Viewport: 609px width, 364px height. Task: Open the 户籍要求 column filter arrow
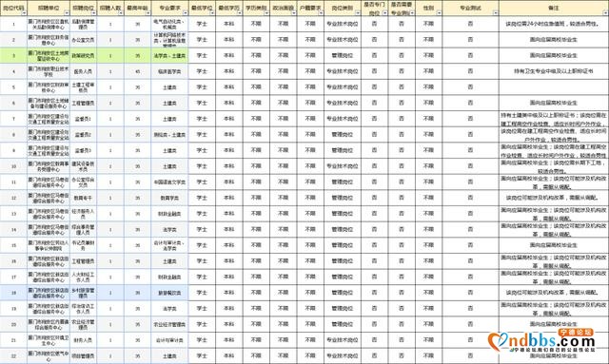(321, 13)
